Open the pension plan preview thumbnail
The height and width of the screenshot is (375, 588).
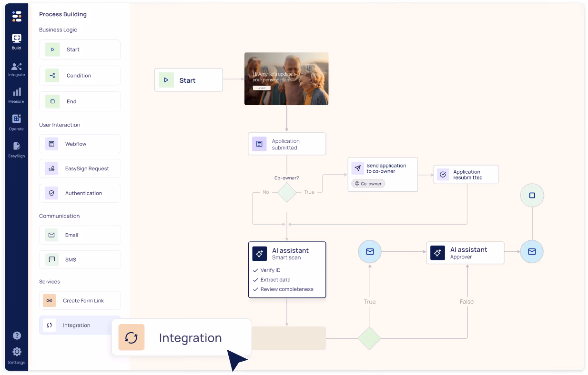286,79
